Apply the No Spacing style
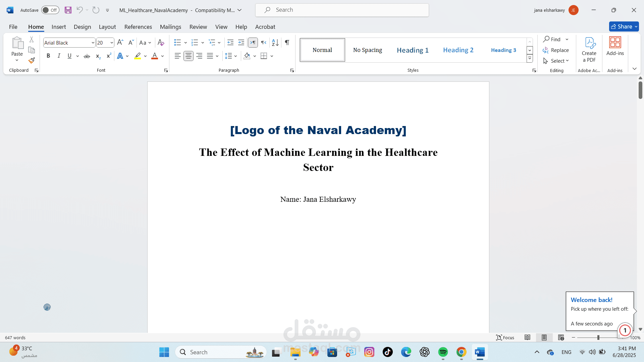Image resolution: width=644 pixels, height=362 pixels. click(x=368, y=50)
